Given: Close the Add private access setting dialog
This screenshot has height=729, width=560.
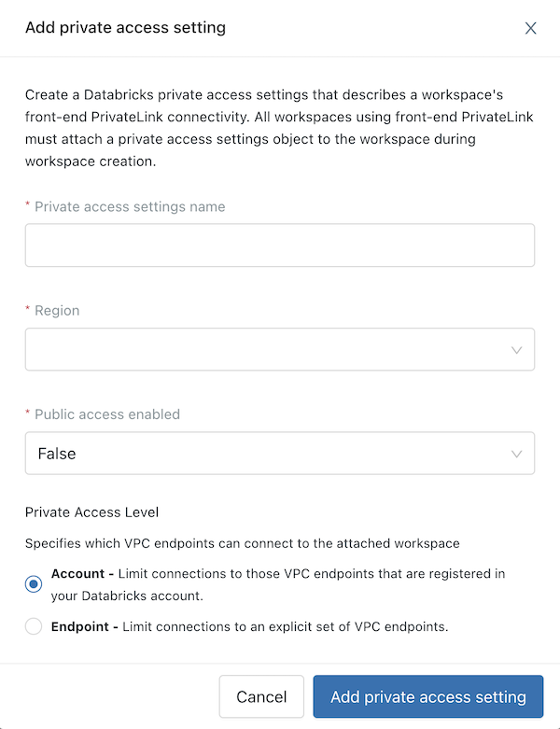Looking at the screenshot, I should [x=530, y=28].
